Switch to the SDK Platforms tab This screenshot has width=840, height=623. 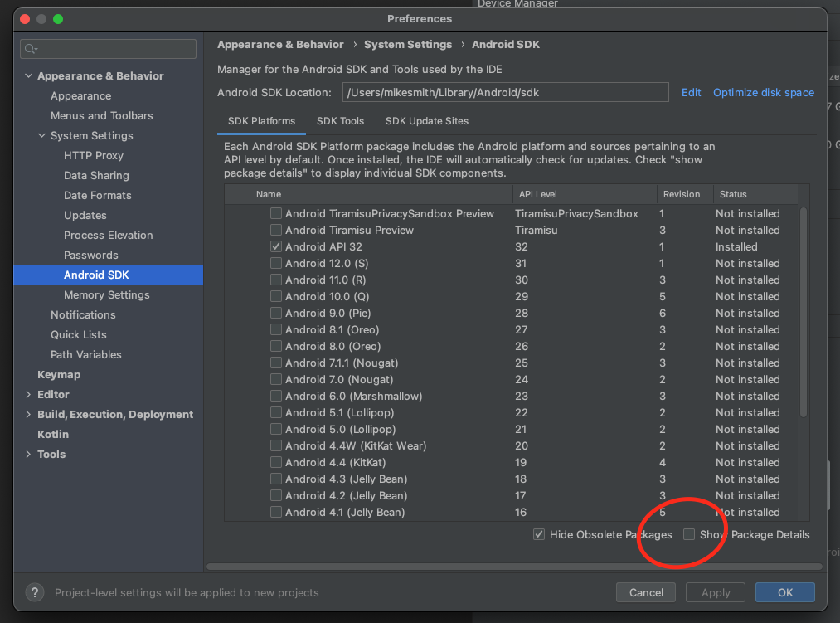coord(261,121)
